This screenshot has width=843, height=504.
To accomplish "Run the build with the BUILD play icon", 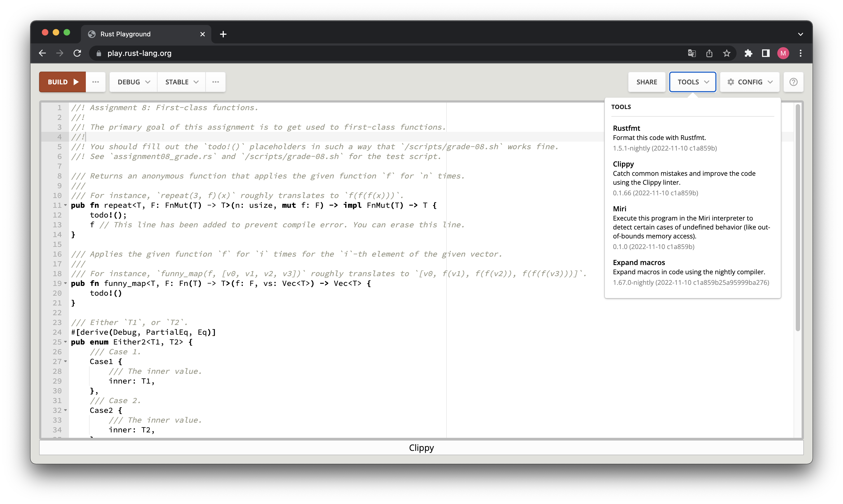I will point(76,81).
